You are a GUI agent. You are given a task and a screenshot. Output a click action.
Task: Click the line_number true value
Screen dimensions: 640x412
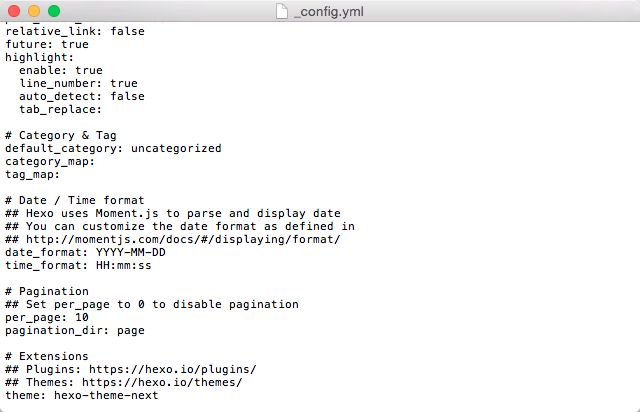pyautogui.click(x=124, y=83)
